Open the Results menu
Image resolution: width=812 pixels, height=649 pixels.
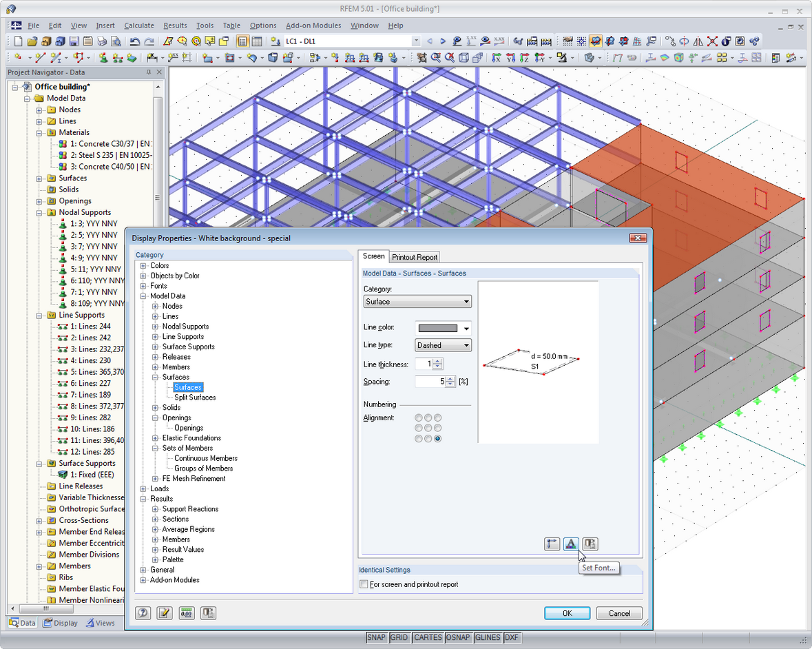click(175, 25)
